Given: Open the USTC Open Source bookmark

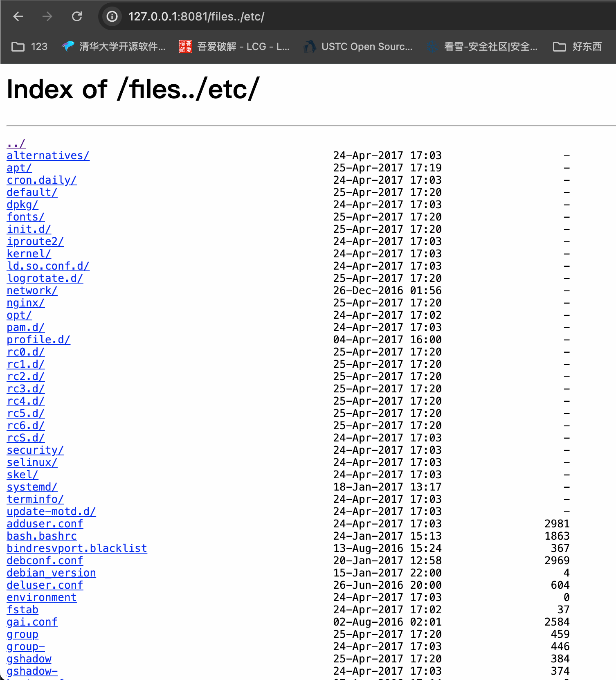Looking at the screenshot, I should tap(358, 47).
